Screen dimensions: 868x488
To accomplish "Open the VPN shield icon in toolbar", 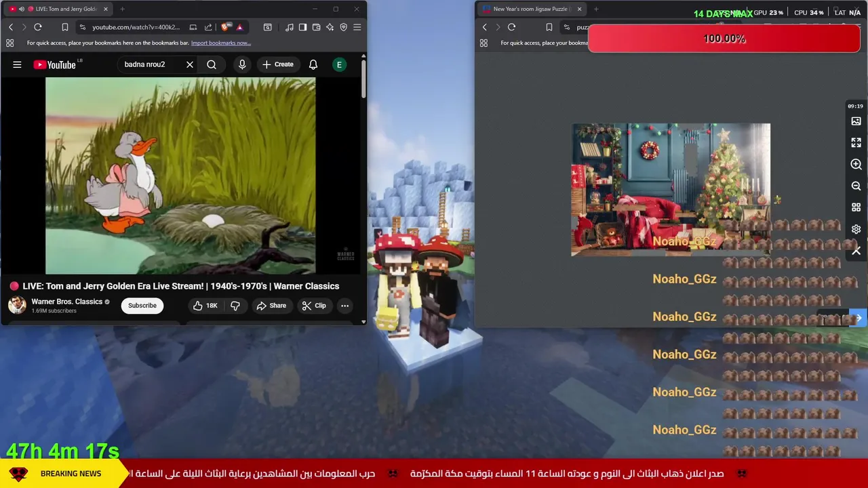I will 343,27.
